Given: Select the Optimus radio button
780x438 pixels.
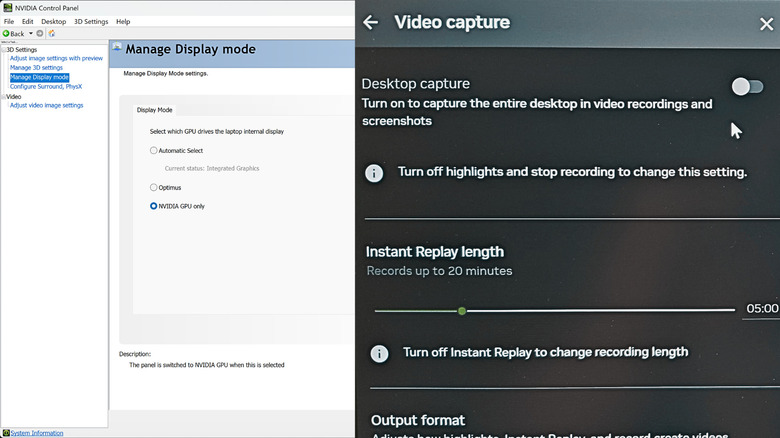Looking at the screenshot, I should coord(153,188).
